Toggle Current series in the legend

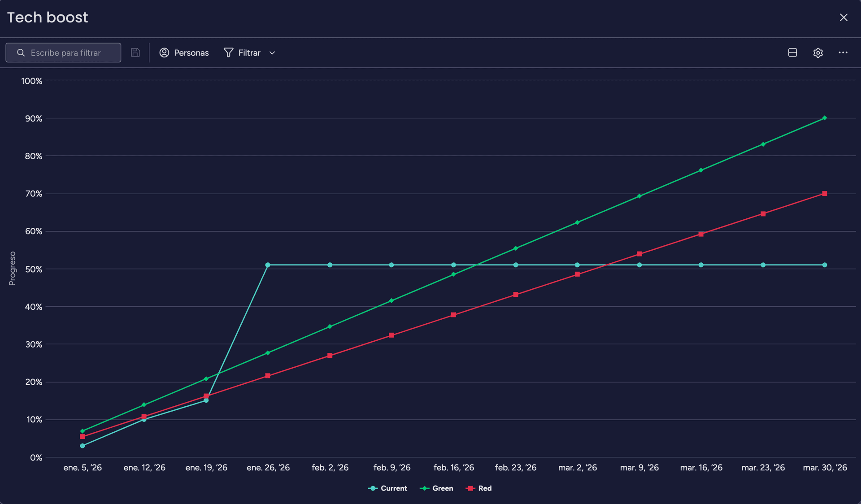pos(393,488)
